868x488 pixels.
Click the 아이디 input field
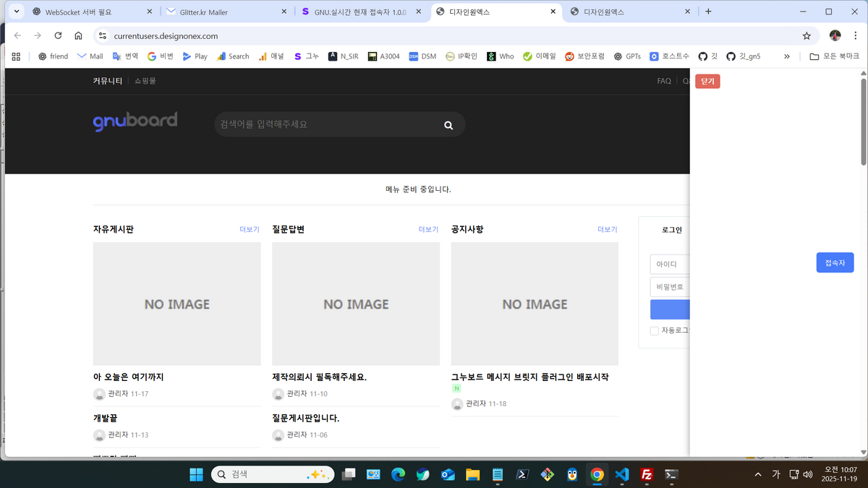click(x=669, y=265)
